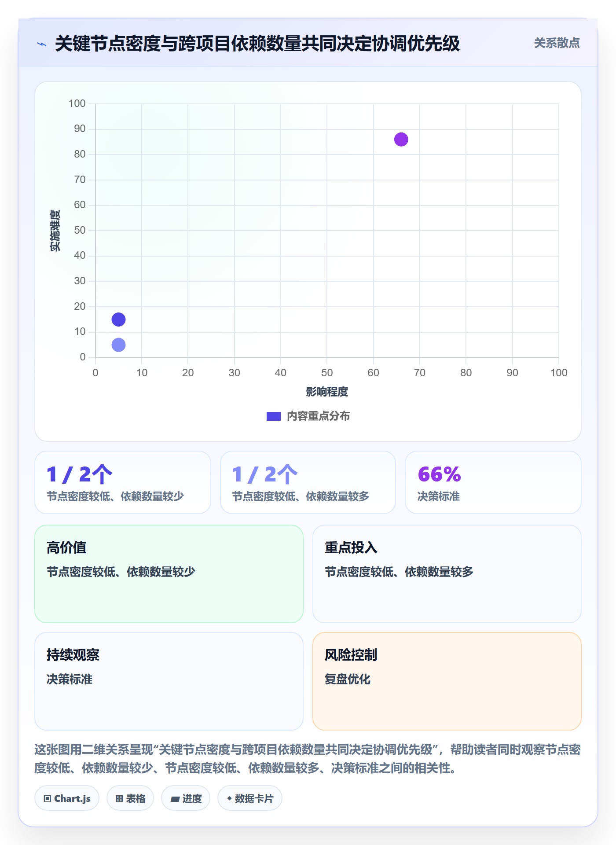This screenshot has width=616, height=845.
Task: Click the description paragraph starting "这张图用二维关系呈现"
Action: [x=308, y=759]
